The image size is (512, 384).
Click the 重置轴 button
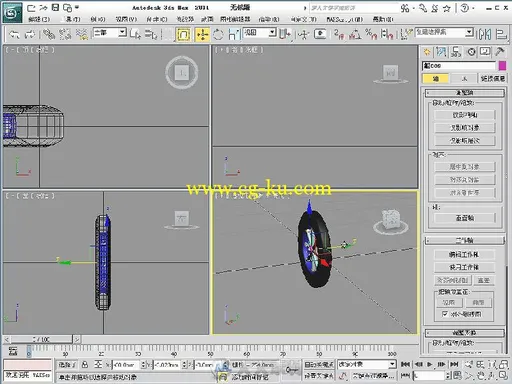(x=465, y=218)
